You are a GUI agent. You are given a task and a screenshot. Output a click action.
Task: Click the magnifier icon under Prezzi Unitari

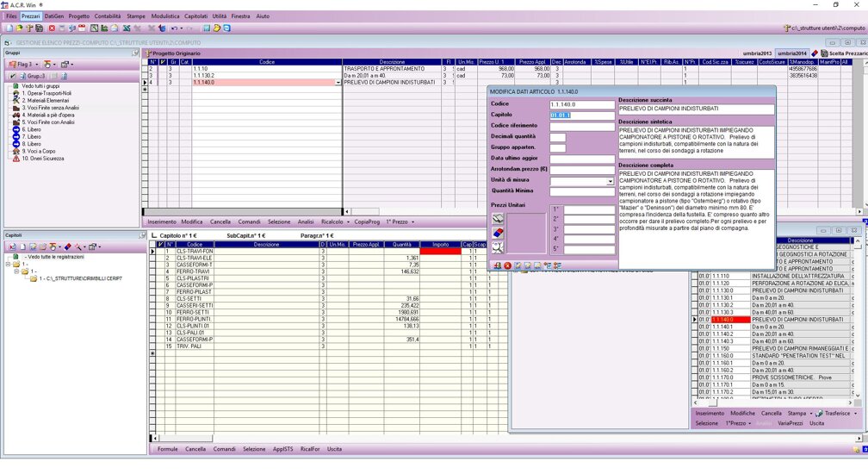point(498,247)
